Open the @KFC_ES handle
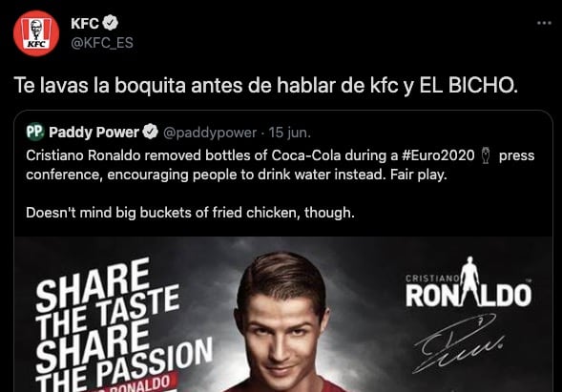This screenshot has height=392, width=562. pyautogui.click(x=102, y=43)
